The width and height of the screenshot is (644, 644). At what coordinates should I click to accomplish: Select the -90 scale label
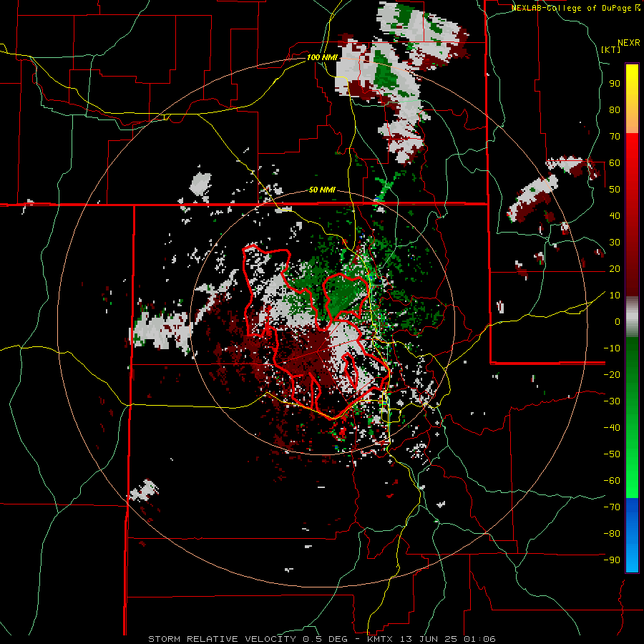tap(612, 560)
